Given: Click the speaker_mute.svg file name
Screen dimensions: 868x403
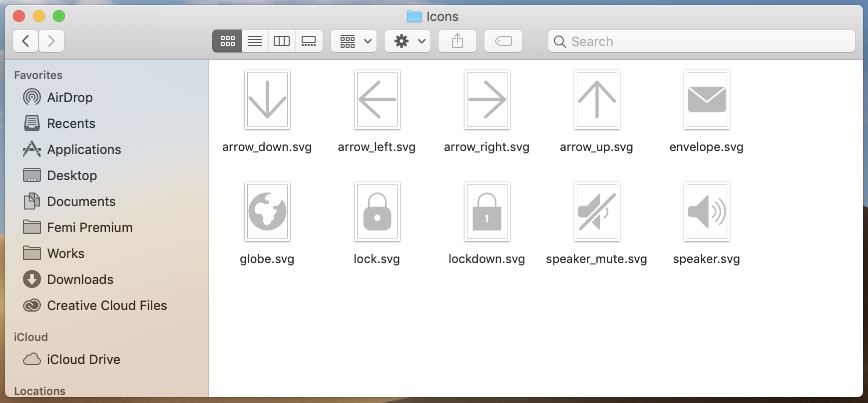Looking at the screenshot, I should click(x=597, y=259).
